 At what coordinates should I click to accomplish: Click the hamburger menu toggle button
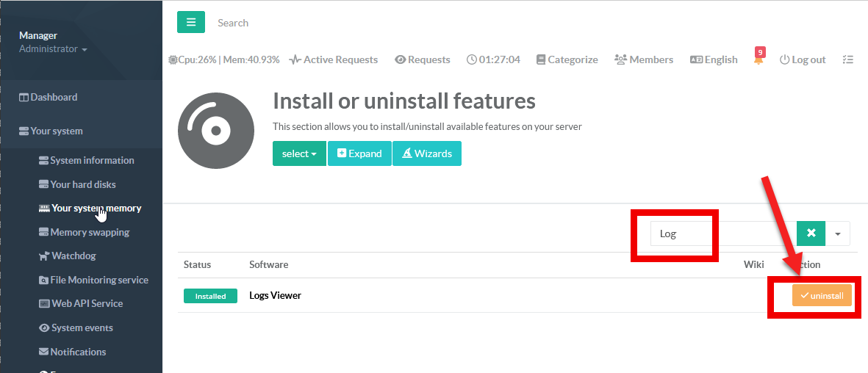(x=190, y=22)
